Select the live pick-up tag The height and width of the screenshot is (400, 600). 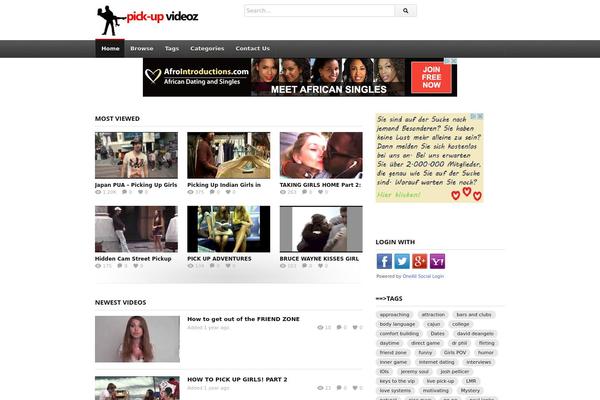tap(440, 381)
